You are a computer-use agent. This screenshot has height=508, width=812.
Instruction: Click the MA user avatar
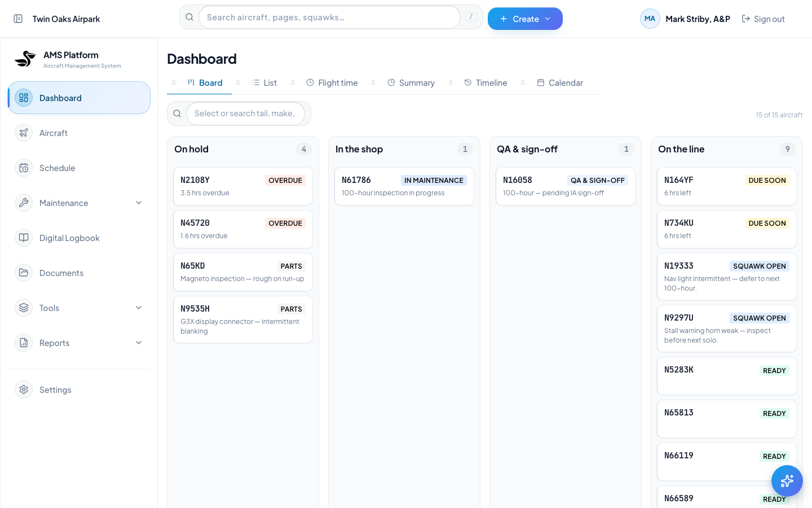(x=650, y=19)
